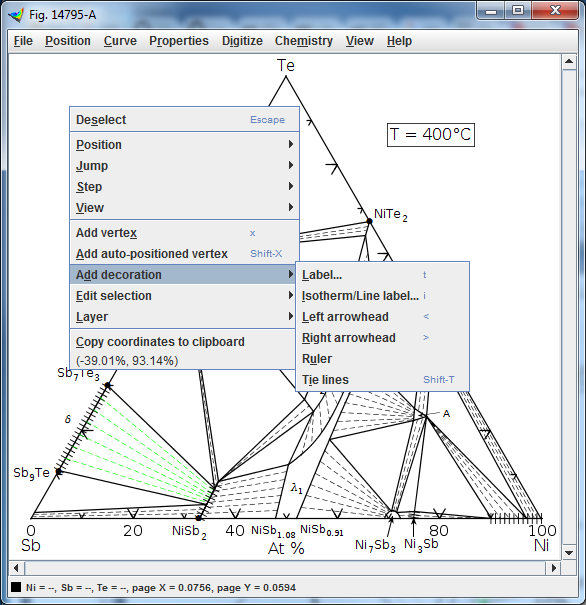Open the Help menu
This screenshot has height=605, width=586.
point(399,41)
